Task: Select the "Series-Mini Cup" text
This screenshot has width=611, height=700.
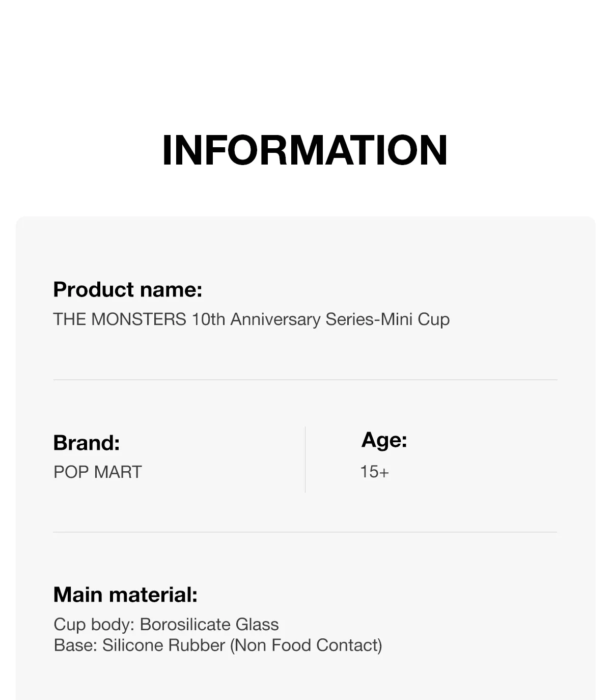Action: [x=387, y=319]
